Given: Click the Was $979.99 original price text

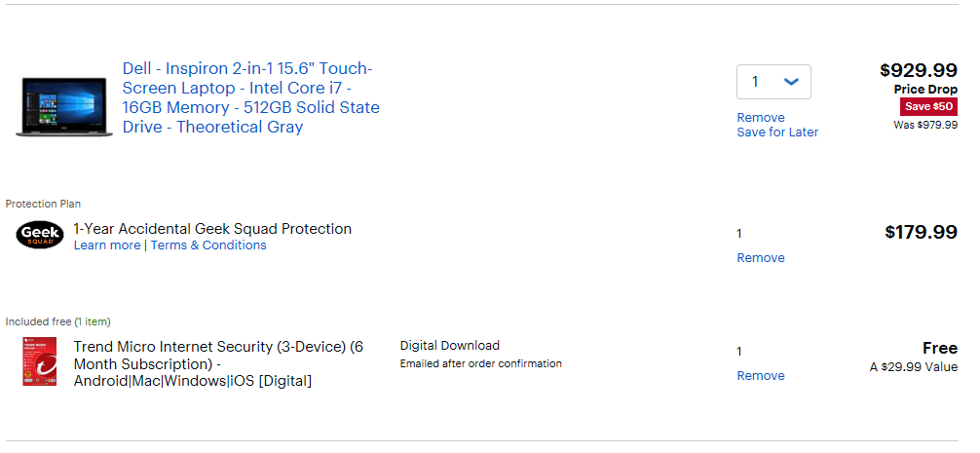Looking at the screenshot, I should click(x=925, y=125).
